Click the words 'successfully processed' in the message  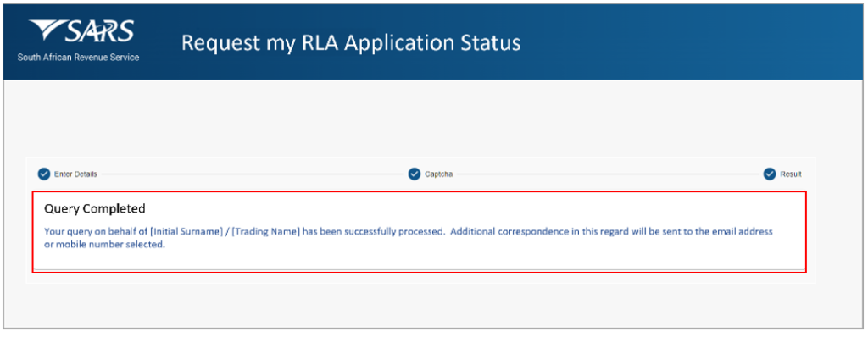pyautogui.click(x=395, y=232)
